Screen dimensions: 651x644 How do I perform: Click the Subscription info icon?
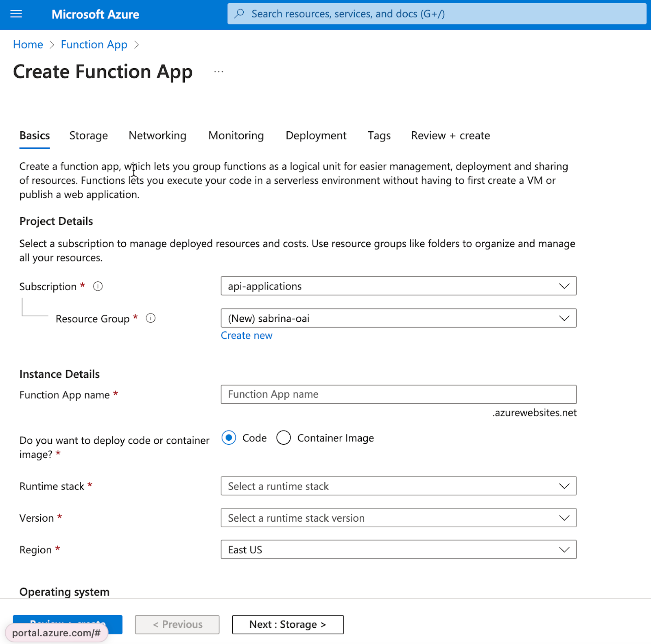click(x=98, y=286)
